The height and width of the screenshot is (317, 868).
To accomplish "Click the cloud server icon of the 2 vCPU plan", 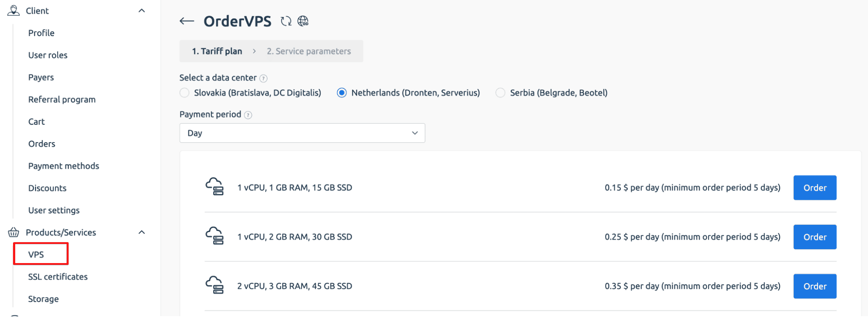I will [x=215, y=286].
